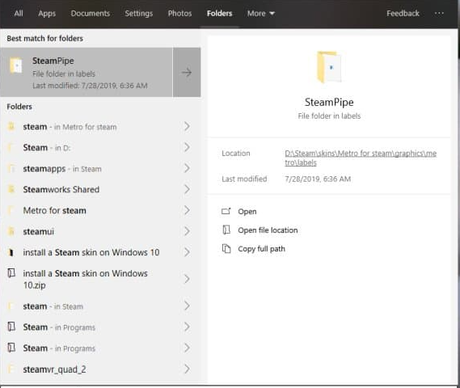This screenshot has width=460, height=388.
Task: Expand chevron for Metro for steam
Action: coord(187,210)
